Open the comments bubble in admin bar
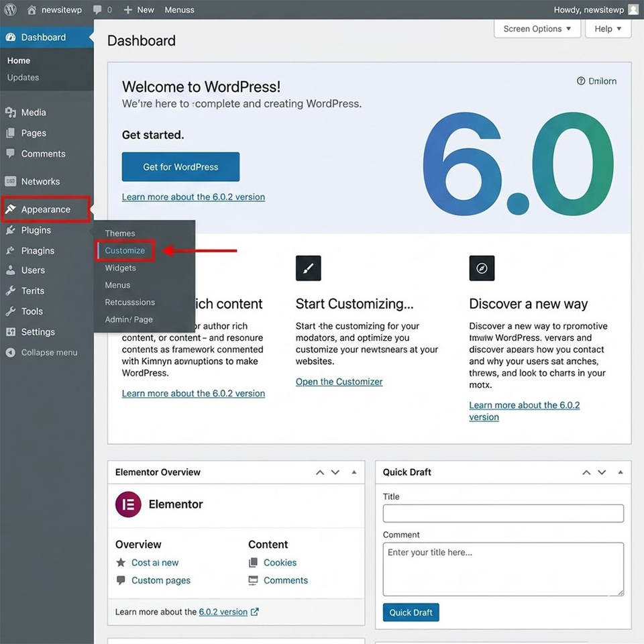Image resolution: width=644 pixels, height=644 pixels. (97, 9)
